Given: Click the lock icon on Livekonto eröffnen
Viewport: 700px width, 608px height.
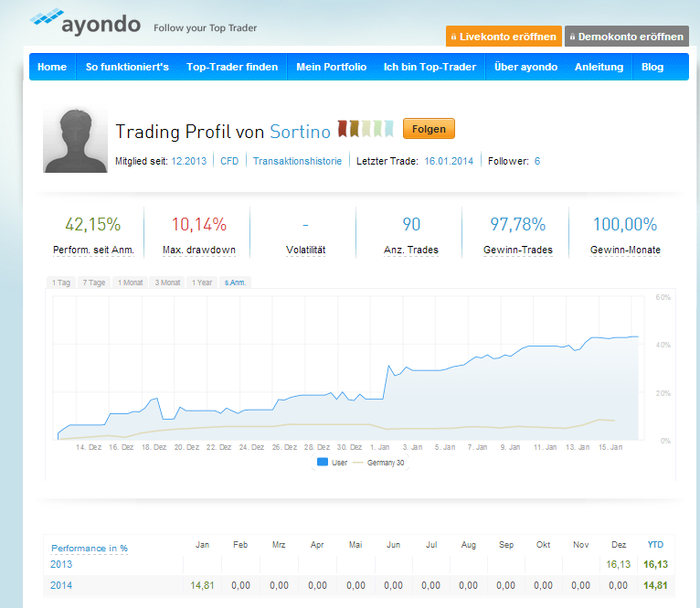Looking at the screenshot, I should click(454, 37).
